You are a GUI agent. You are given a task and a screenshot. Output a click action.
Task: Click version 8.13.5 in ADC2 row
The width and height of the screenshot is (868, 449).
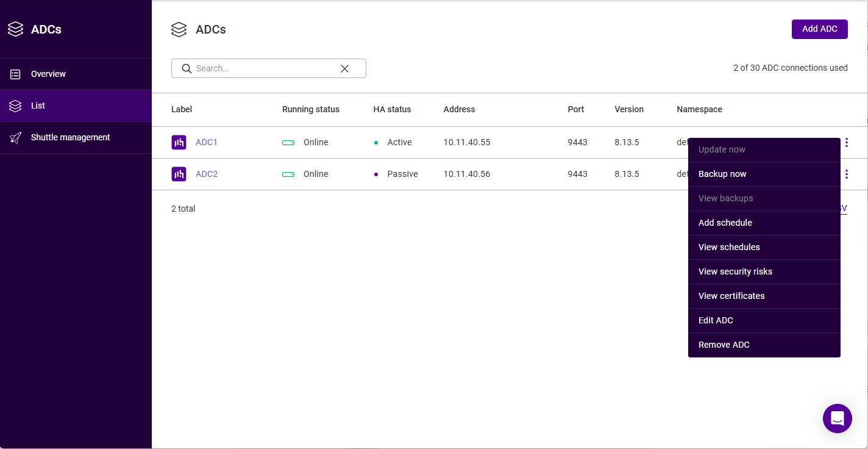(x=627, y=174)
